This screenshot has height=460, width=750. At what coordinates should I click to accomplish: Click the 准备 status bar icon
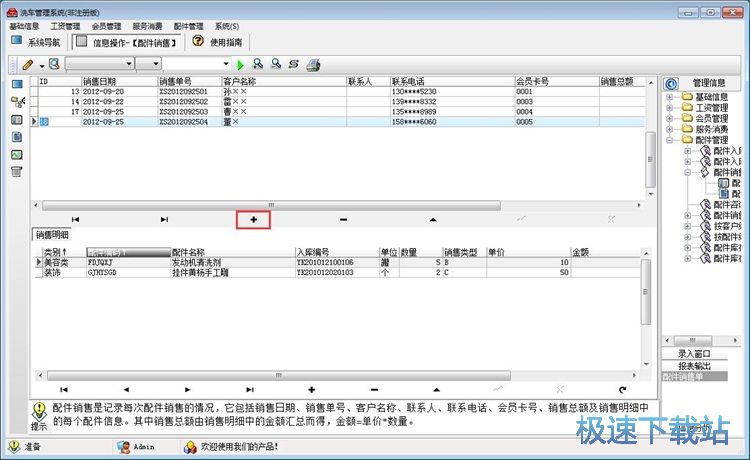14,446
